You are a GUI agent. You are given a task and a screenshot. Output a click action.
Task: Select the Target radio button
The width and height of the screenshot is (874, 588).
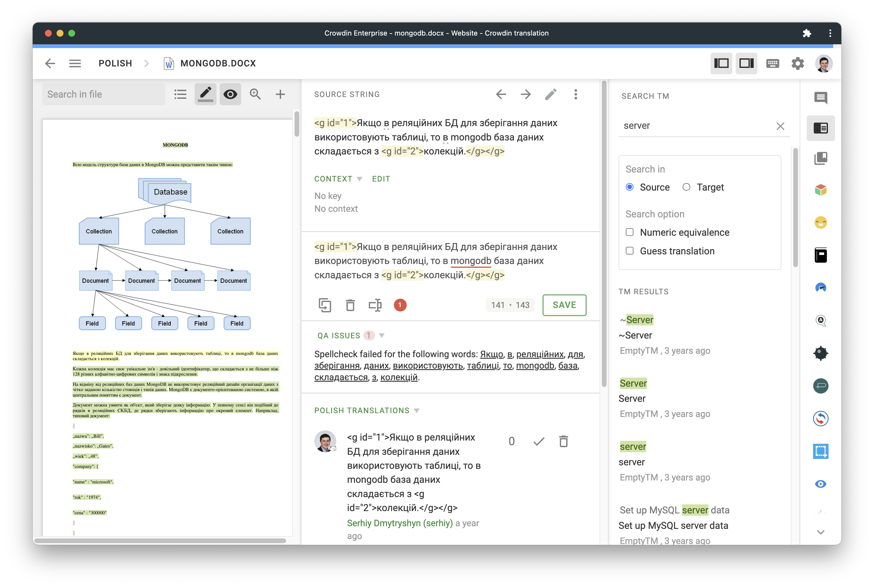coord(686,187)
